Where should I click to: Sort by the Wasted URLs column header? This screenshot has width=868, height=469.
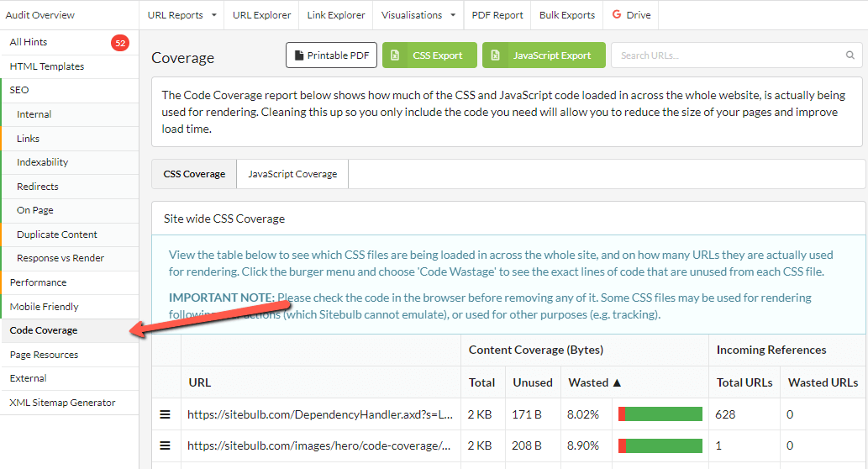click(823, 382)
